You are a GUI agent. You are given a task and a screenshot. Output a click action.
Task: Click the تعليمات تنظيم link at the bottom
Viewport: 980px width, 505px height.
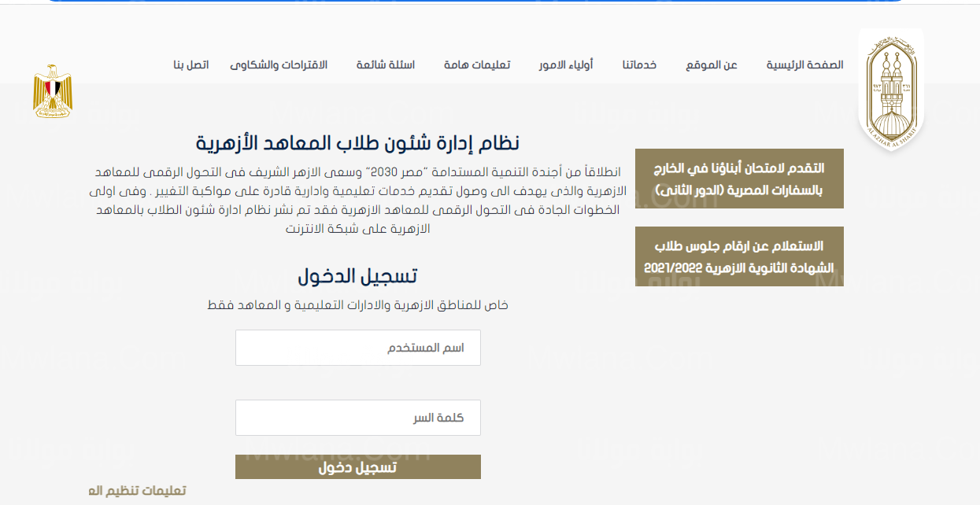coord(137,491)
